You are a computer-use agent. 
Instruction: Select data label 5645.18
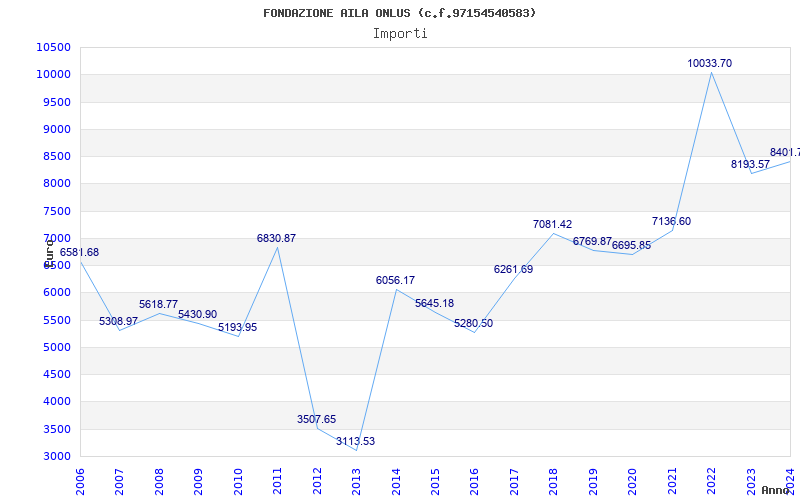tap(435, 304)
